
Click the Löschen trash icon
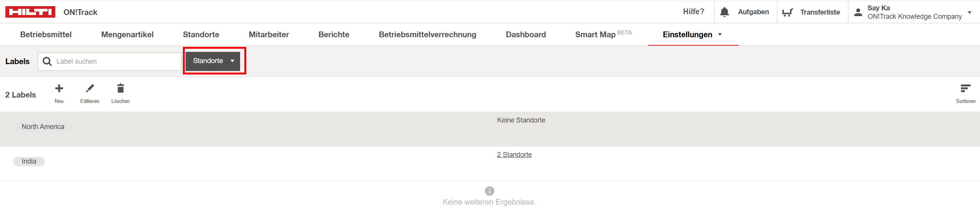click(x=121, y=88)
